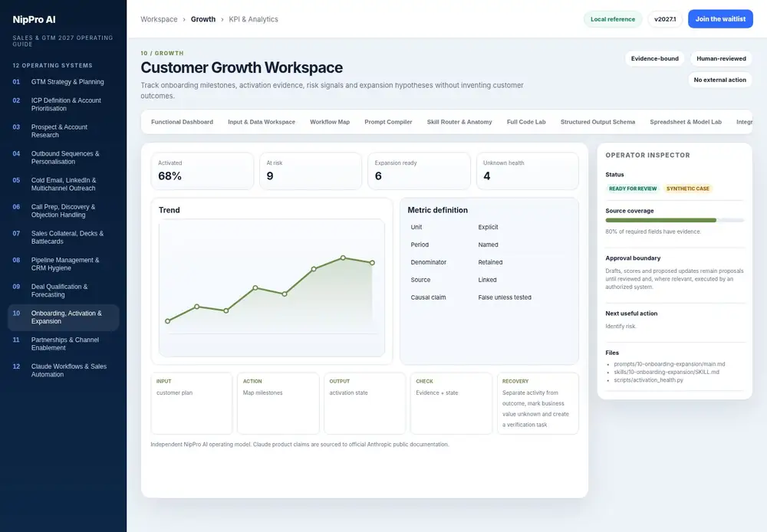Click the READY FOR REVIEW status badge
The width and height of the screenshot is (767, 532).
click(x=633, y=189)
